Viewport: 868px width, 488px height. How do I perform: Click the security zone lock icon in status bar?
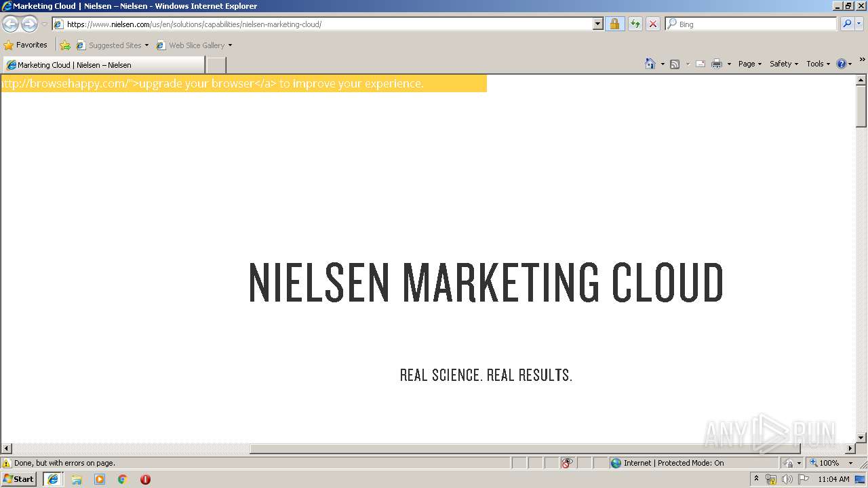(789, 463)
